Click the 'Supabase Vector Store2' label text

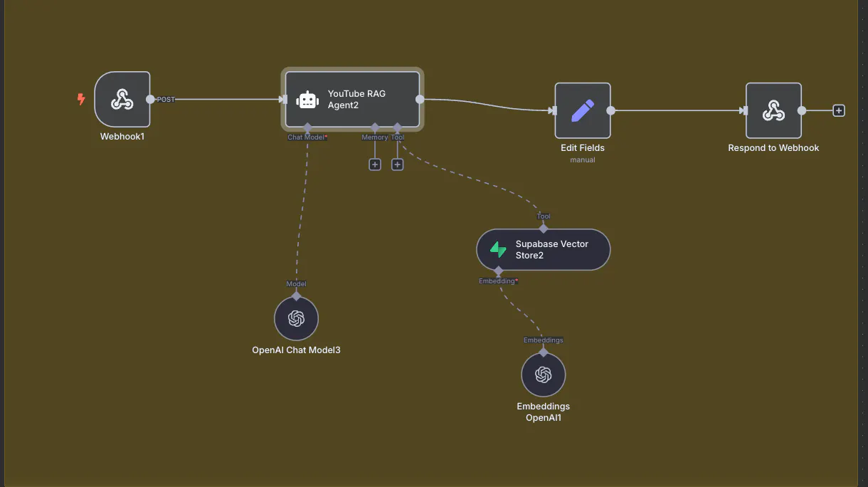click(552, 250)
